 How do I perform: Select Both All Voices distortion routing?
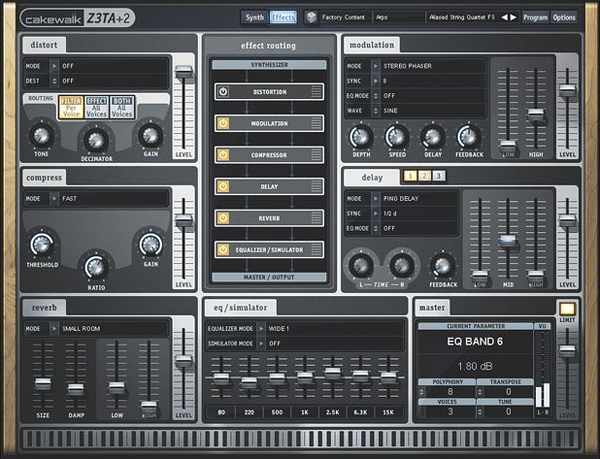[x=121, y=106]
